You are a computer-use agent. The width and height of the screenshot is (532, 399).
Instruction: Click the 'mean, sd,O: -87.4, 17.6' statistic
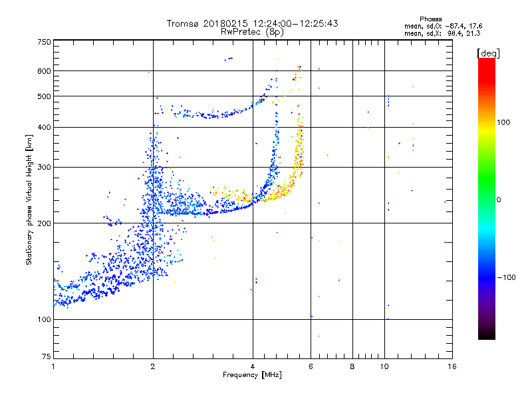pos(443,26)
